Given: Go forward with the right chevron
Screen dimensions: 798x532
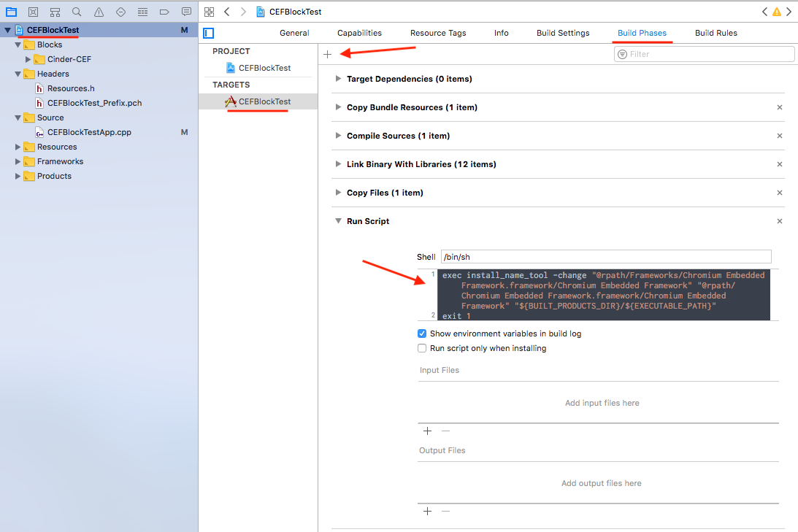Looking at the screenshot, I should click(x=243, y=12).
